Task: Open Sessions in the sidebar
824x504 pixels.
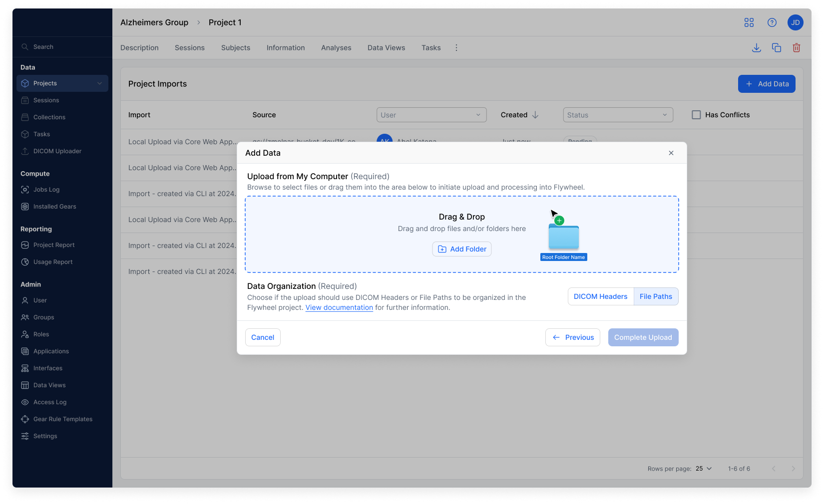Action: (x=62, y=100)
